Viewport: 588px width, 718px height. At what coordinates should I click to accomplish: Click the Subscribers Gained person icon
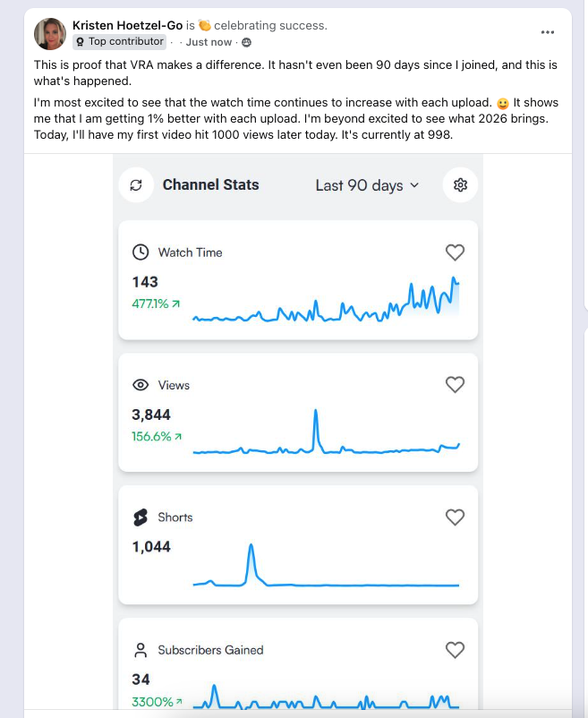point(141,650)
